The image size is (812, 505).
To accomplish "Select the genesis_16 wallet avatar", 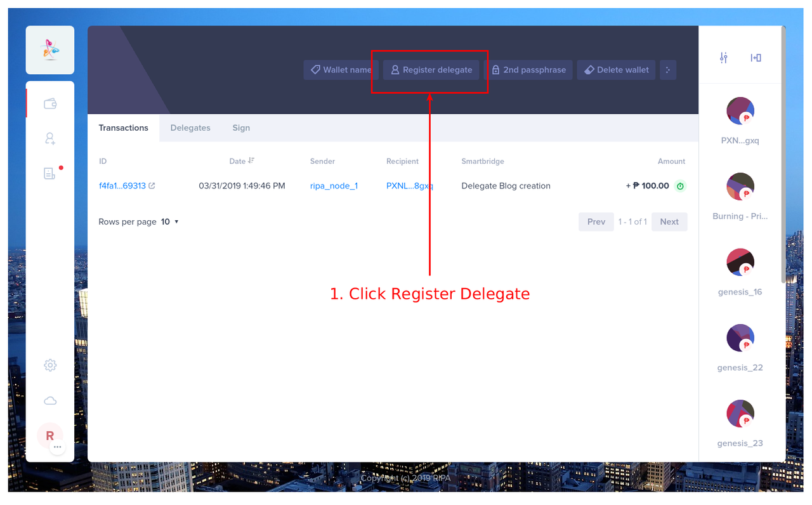I will tap(740, 262).
